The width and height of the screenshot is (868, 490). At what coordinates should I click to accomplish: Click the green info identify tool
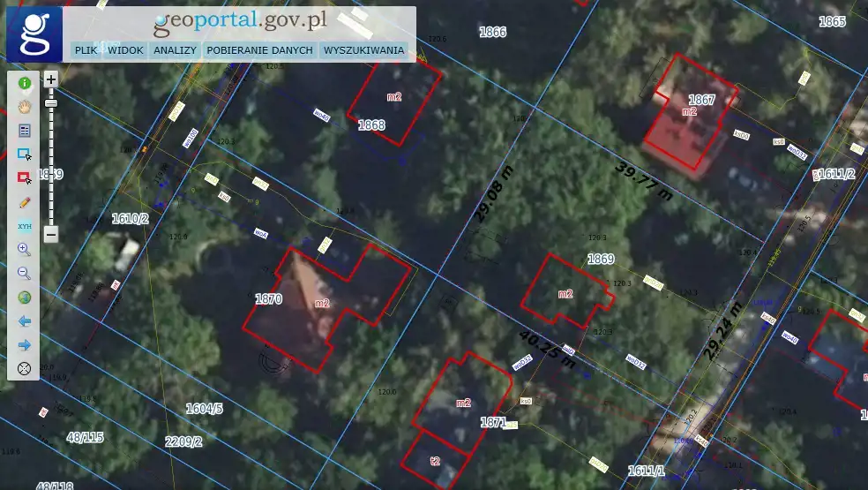click(25, 83)
